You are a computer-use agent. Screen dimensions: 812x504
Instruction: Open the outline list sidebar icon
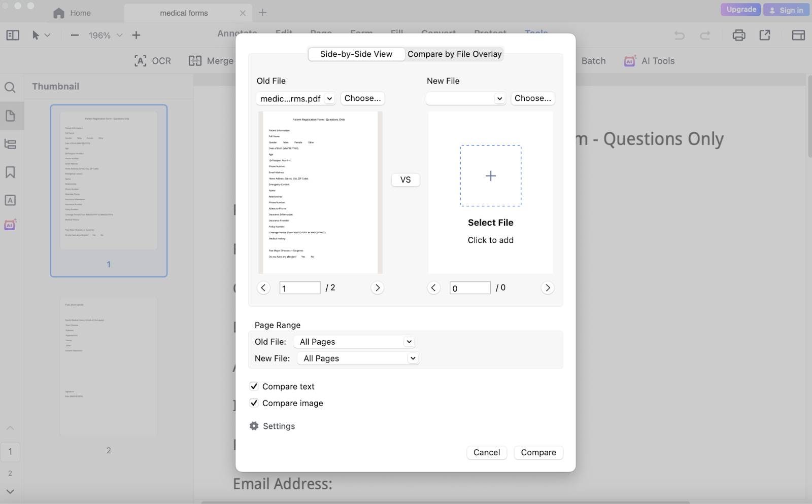click(x=10, y=144)
